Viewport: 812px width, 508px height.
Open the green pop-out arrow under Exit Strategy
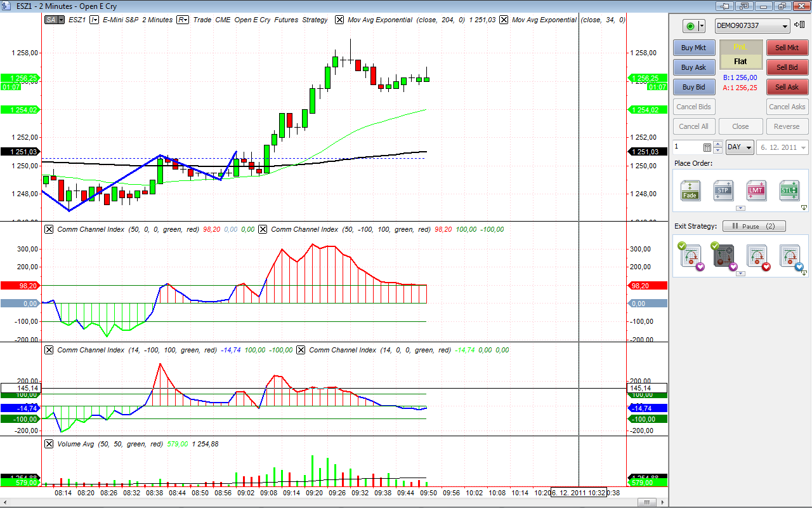(804, 274)
